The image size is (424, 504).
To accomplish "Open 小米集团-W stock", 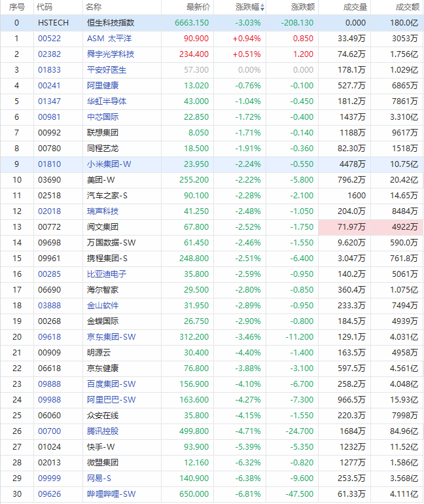I will [109, 164].
